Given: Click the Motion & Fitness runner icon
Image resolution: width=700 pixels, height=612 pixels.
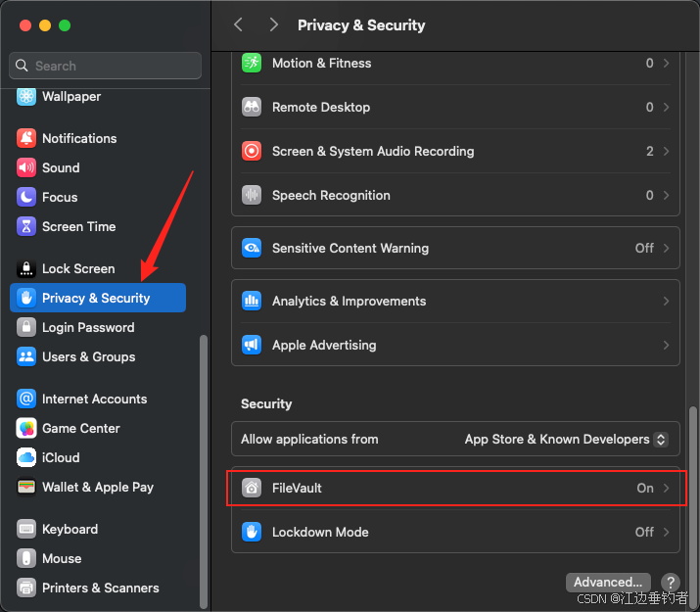Looking at the screenshot, I should 252,63.
